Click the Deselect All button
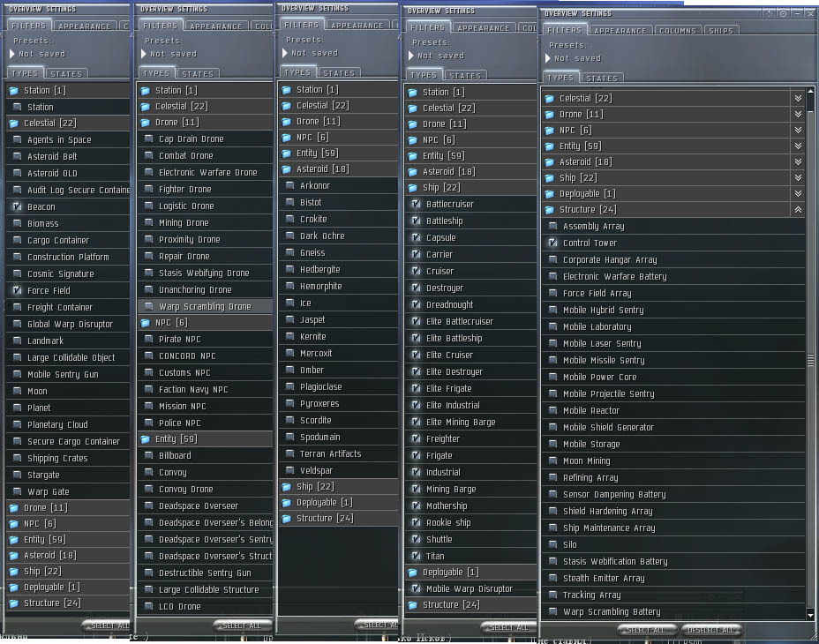 click(x=710, y=631)
